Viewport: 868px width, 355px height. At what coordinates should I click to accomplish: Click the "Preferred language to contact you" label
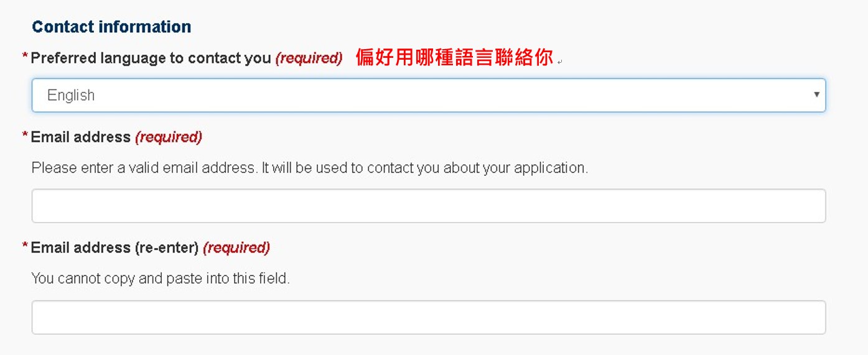coord(151,58)
